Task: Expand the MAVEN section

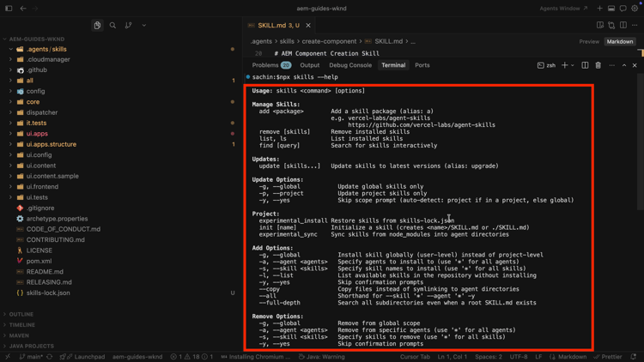Action: click(x=19, y=335)
